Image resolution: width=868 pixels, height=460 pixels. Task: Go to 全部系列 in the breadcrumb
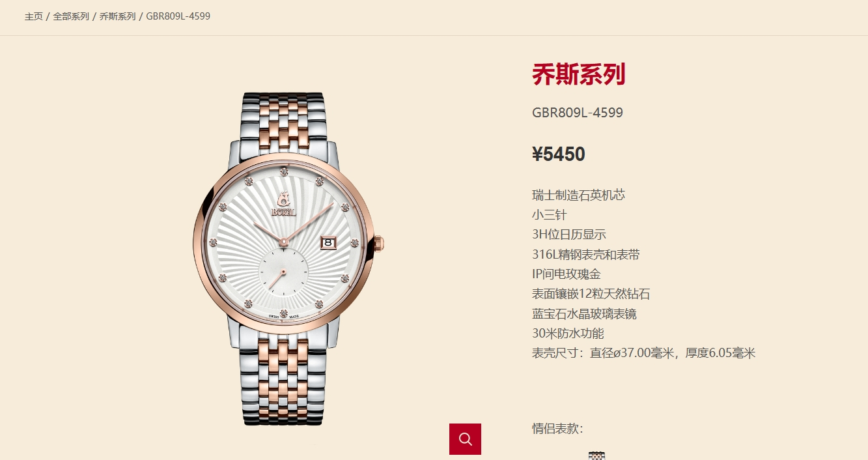71,16
